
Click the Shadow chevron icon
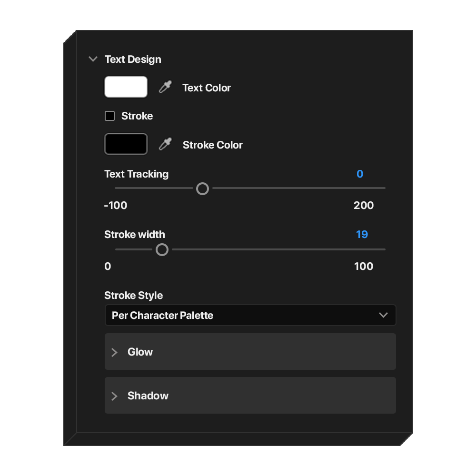coord(114,396)
